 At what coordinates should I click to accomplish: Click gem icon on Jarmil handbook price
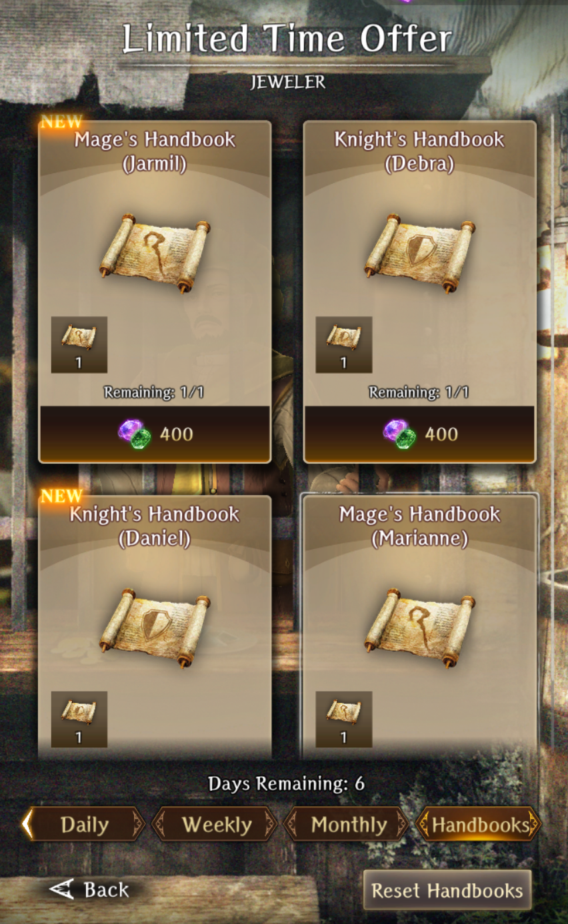135,434
